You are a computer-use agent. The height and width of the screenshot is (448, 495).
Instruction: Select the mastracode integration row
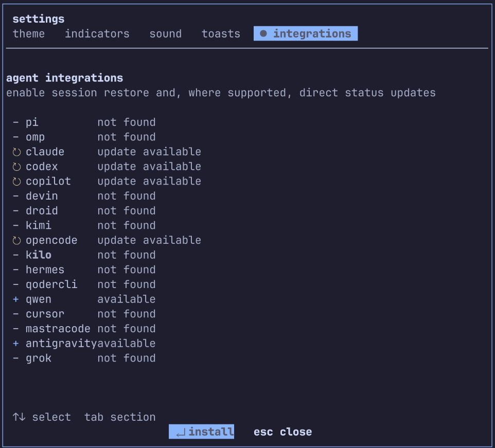coord(84,329)
